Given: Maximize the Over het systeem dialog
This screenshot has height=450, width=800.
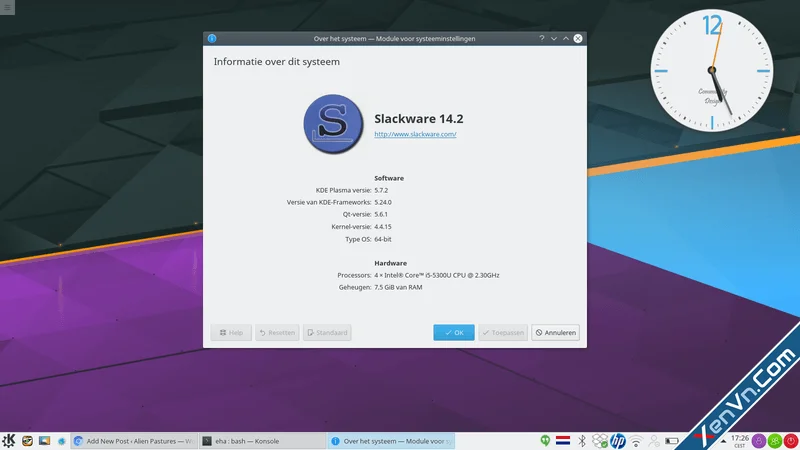Looking at the screenshot, I should coord(566,38).
